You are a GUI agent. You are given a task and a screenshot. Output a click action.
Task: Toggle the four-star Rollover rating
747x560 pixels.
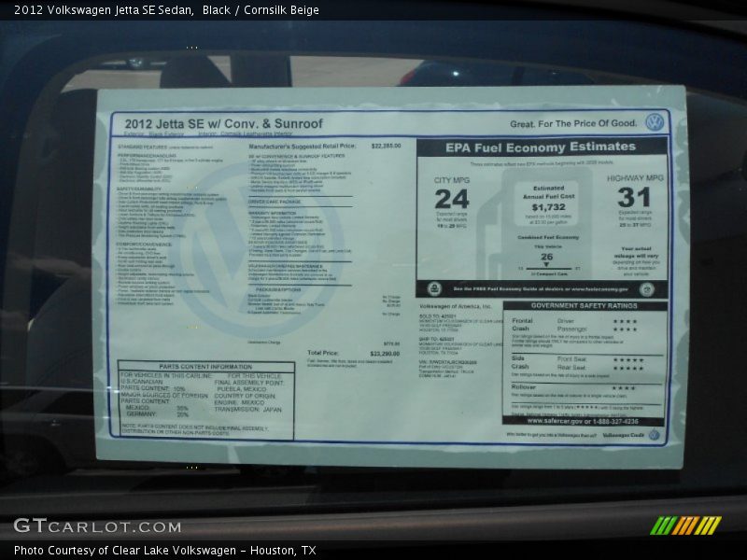(x=626, y=385)
